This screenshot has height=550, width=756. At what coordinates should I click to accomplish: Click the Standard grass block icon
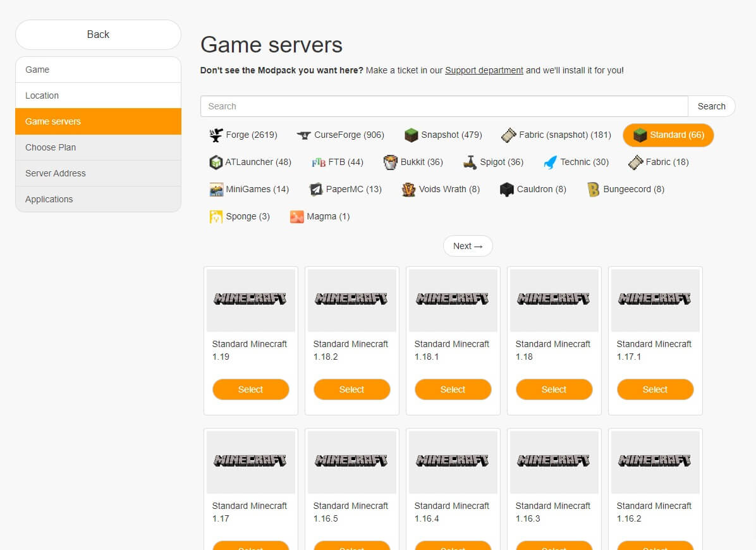point(640,135)
